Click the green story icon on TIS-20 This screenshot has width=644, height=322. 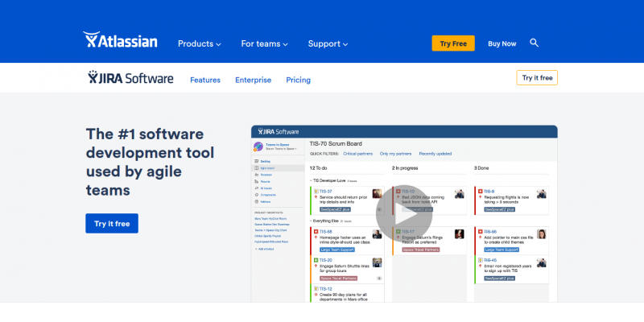pos(316,260)
